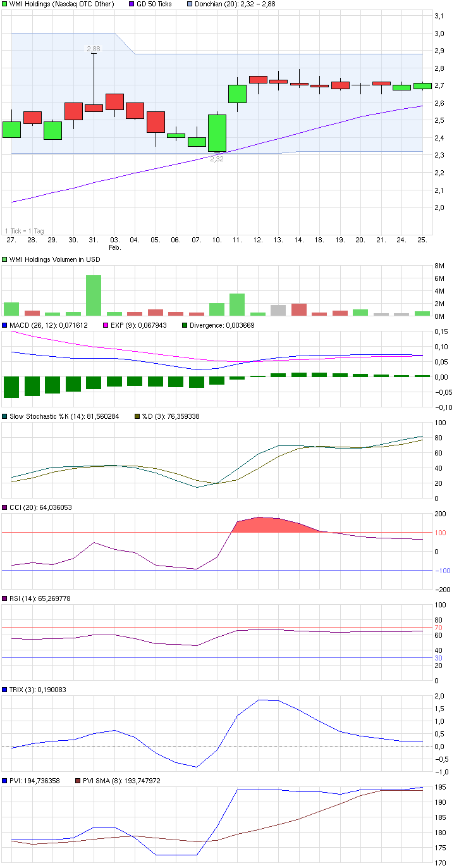Click the '2,32' low annotation below the candle

217,159
